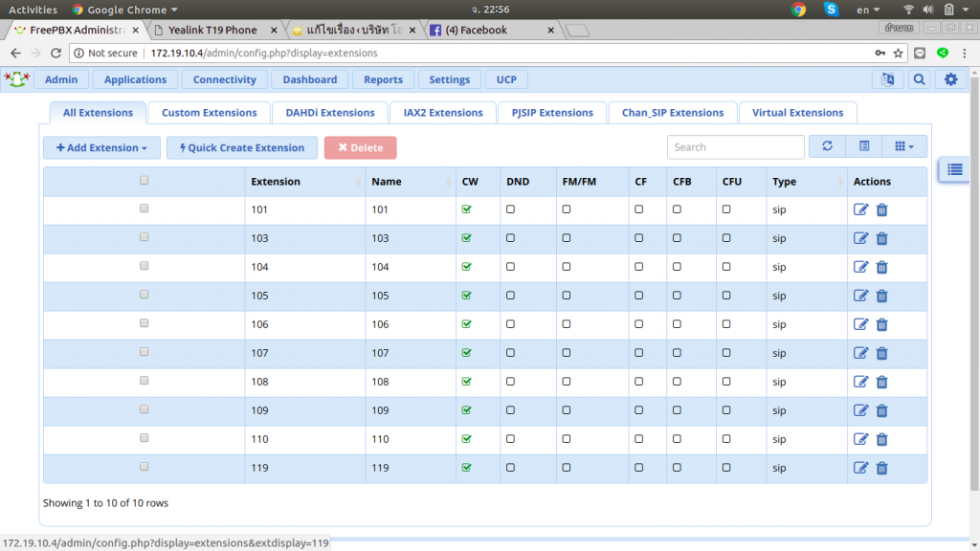Open the Dashboard button

pyautogui.click(x=310, y=79)
